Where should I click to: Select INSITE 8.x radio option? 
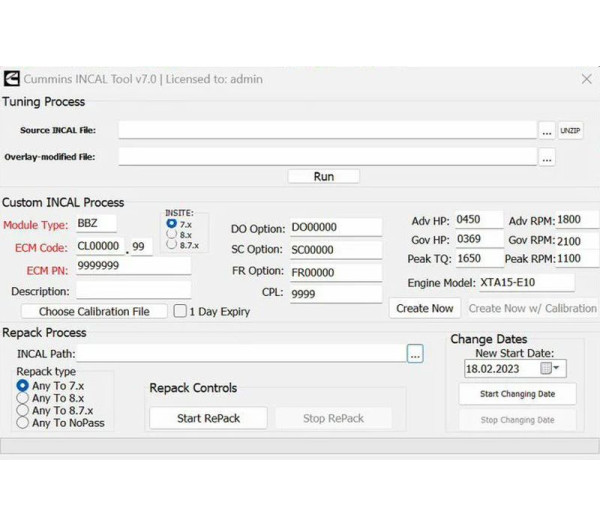pos(171,234)
